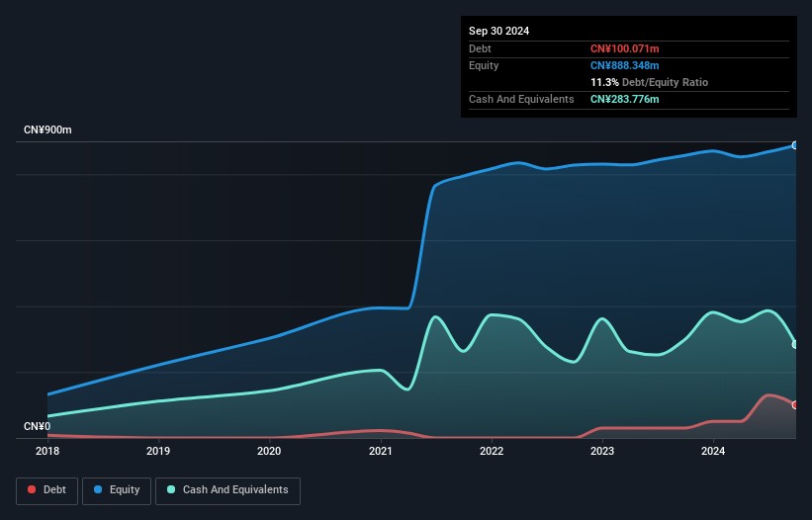
Task: Select the 2022 x-axis label
Action: [x=492, y=452]
